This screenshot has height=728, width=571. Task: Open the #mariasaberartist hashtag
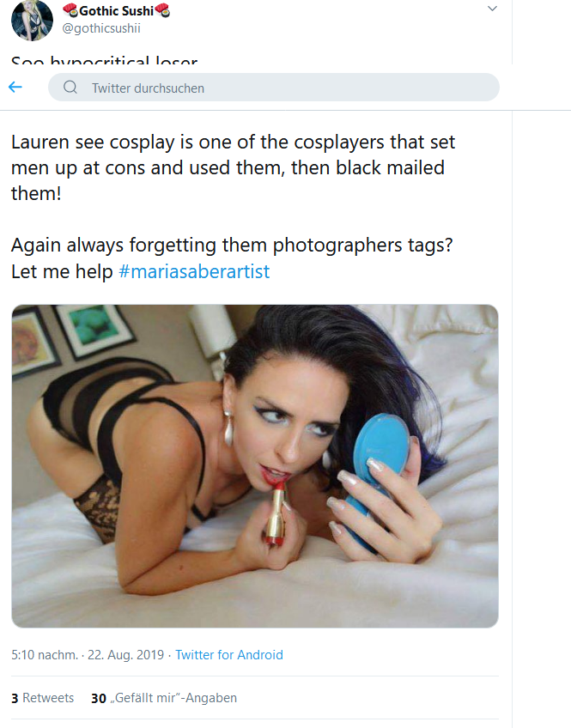click(x=194, y=271)
